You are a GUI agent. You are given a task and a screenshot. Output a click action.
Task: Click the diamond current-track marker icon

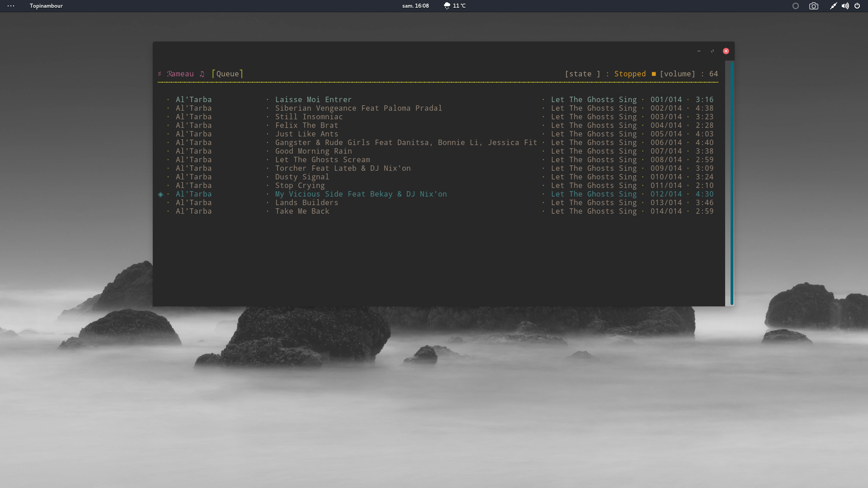point(160,194)
